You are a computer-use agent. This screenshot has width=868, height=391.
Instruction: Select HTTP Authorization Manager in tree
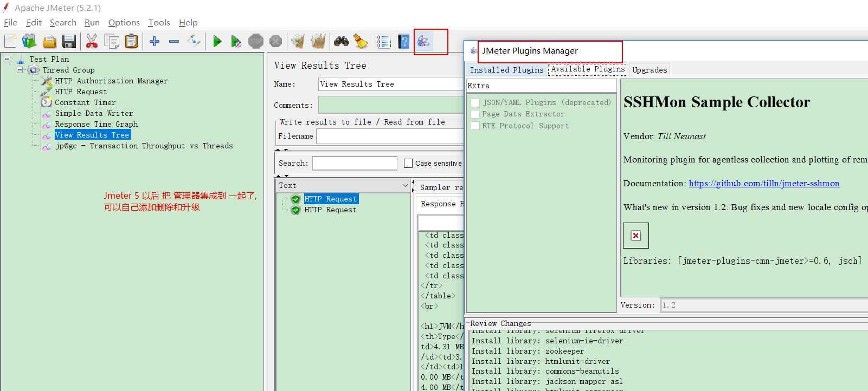click(111, 81)
